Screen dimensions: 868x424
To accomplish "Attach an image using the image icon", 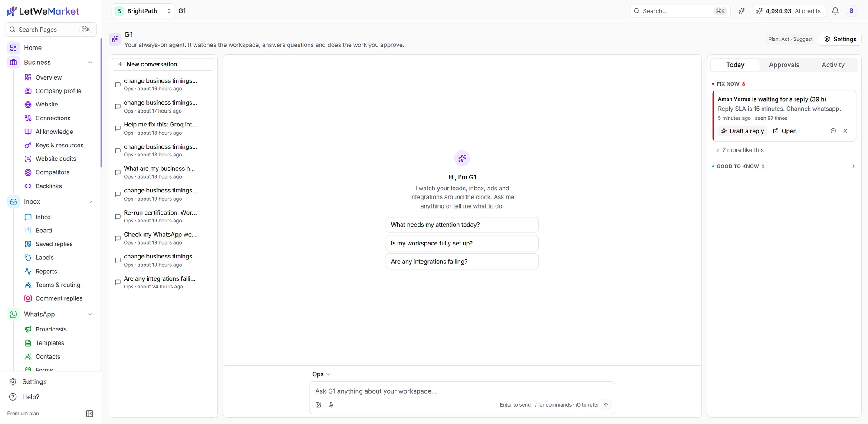I will click(x=318, y=405).
